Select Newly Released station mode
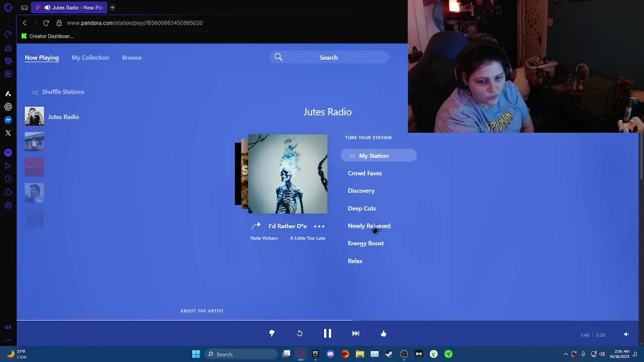644x362 pixels. tap(369, 226)
